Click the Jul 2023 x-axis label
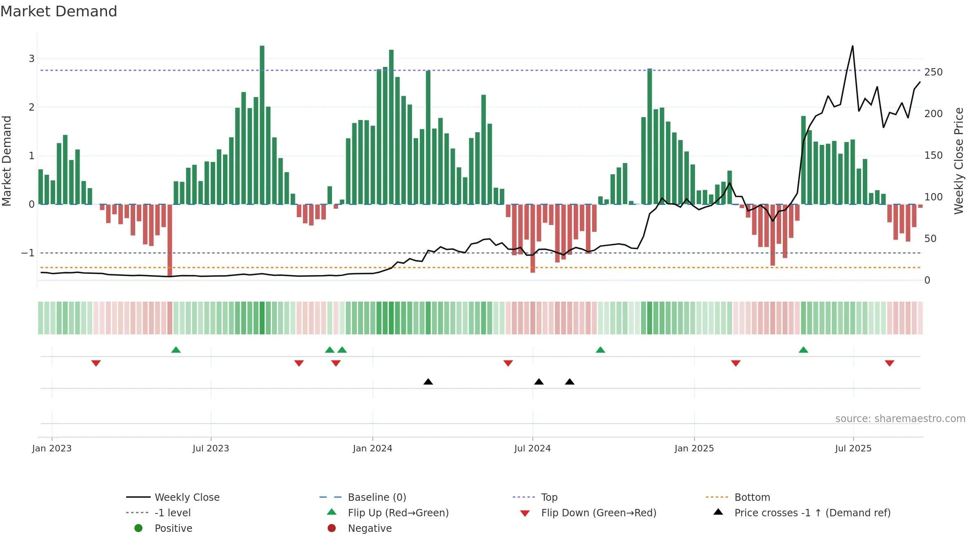The image size is (980, 551). [x=211, y=448]
